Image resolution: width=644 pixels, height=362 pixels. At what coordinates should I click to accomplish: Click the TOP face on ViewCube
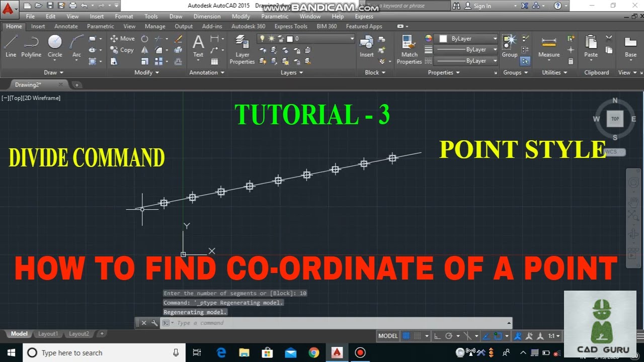click(615, 119)
